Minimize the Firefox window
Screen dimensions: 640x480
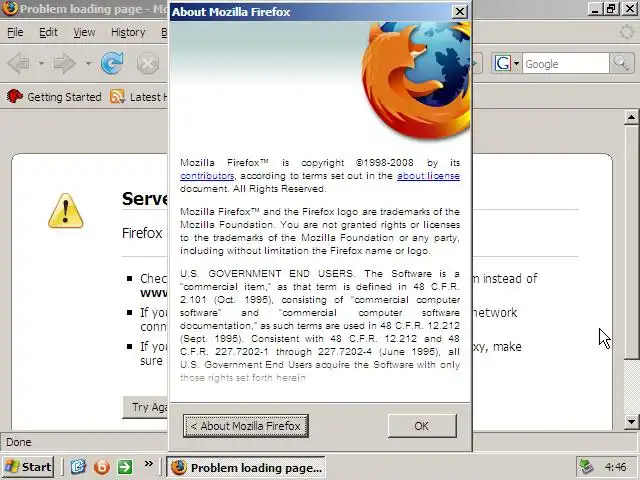595,9
